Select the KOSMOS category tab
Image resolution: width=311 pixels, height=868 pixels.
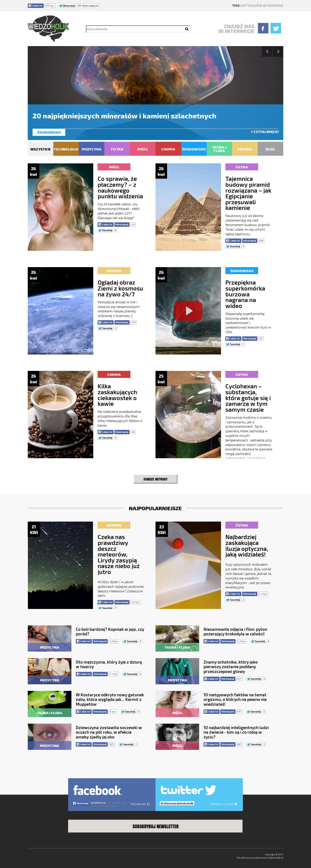point(245,149)
